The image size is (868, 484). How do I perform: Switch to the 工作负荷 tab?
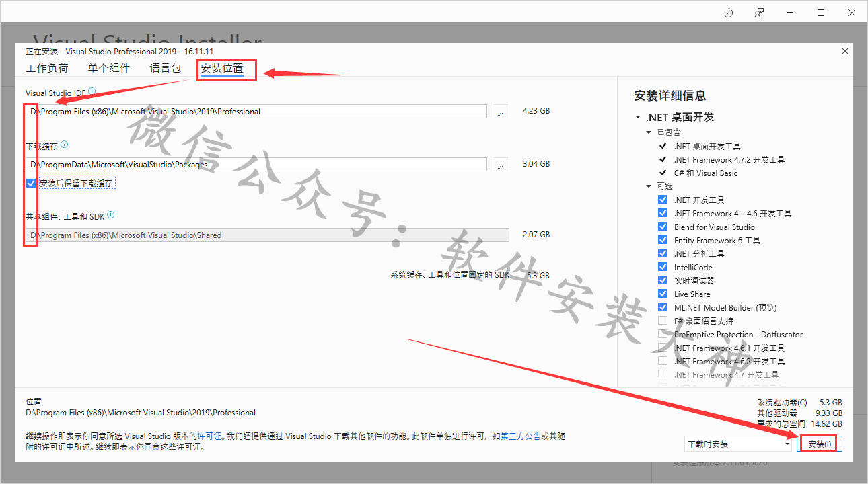(47, 68)
